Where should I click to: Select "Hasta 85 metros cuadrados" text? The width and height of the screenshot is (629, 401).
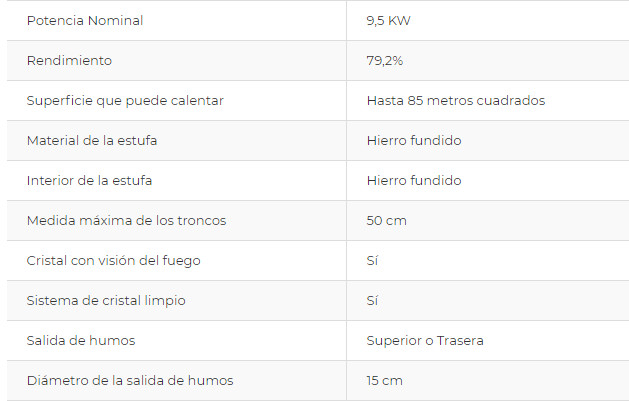click(455, 100)
